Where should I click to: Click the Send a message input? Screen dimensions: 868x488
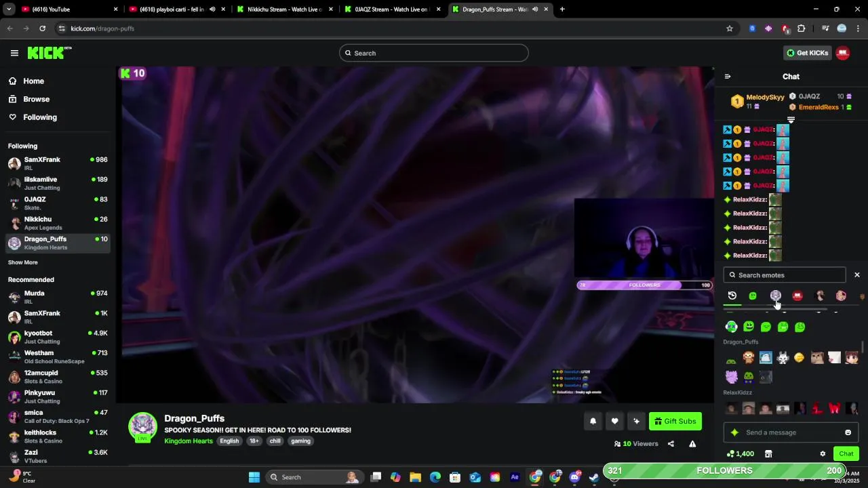[x=791, y=432]
